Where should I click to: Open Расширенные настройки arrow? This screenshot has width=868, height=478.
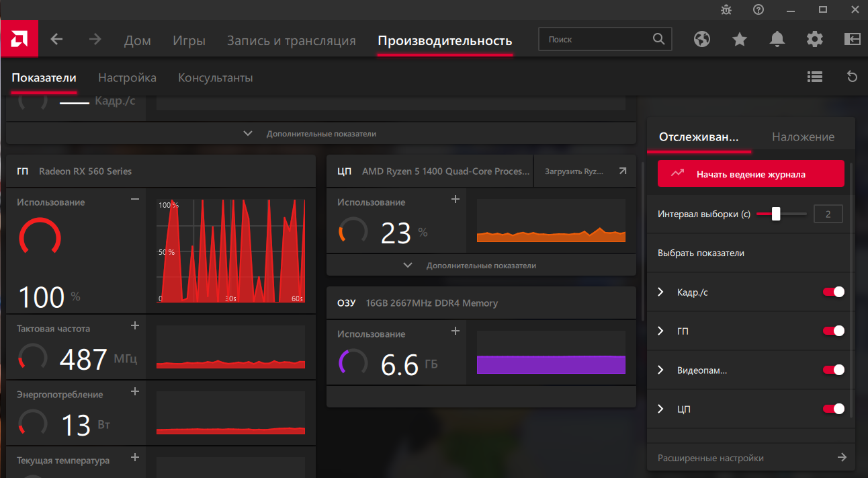pos(842,458)
